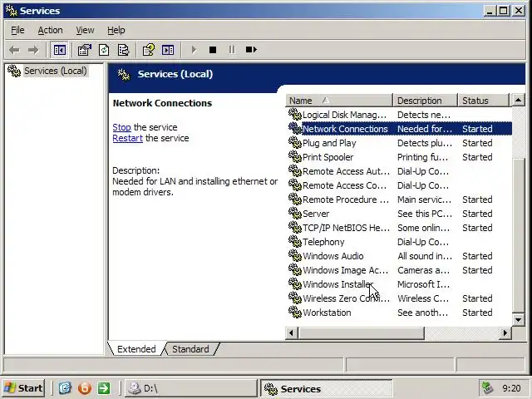532x399 pixels.
Task: Click the Restart Service toolbar icon
Action: [251, 50]
